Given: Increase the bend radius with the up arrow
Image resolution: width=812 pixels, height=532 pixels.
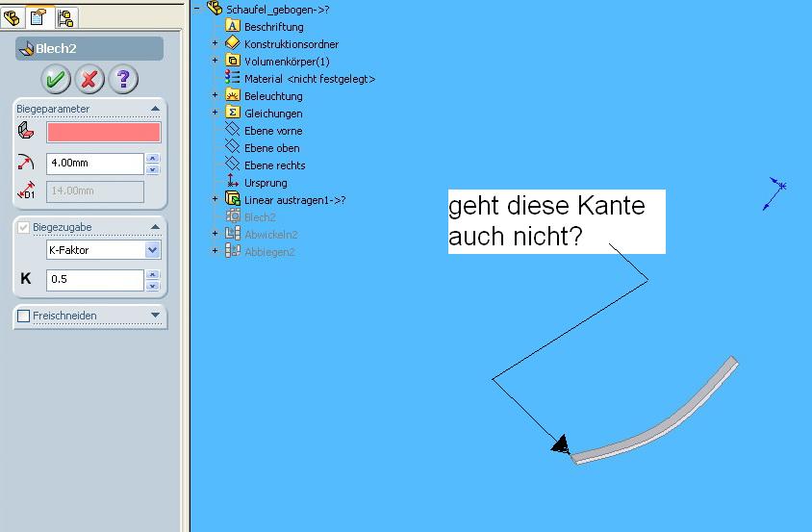Looking at the screenshot, I should (153, 158).
